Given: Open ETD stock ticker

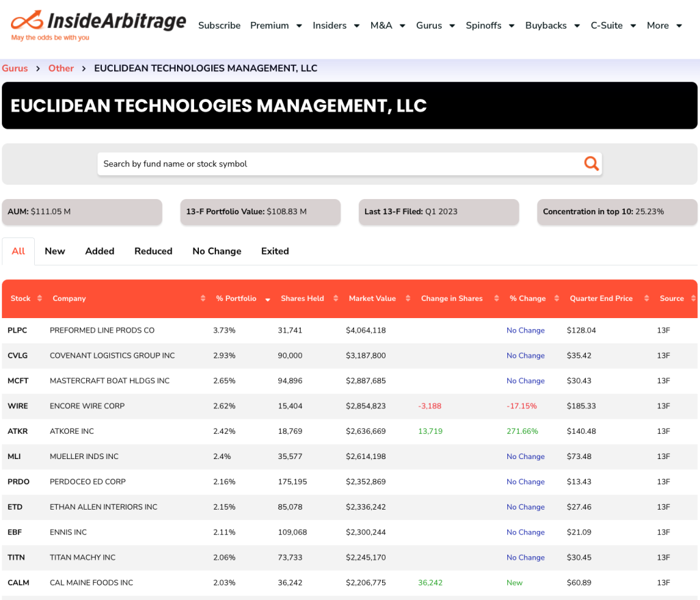Looking at the screenshot, I should click(15, 507).
